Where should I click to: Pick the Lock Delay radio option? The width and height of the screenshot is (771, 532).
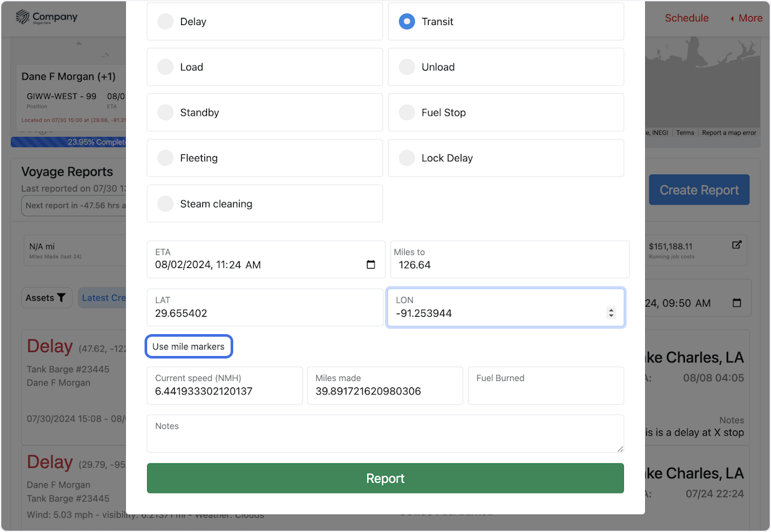tap(407, 158)
